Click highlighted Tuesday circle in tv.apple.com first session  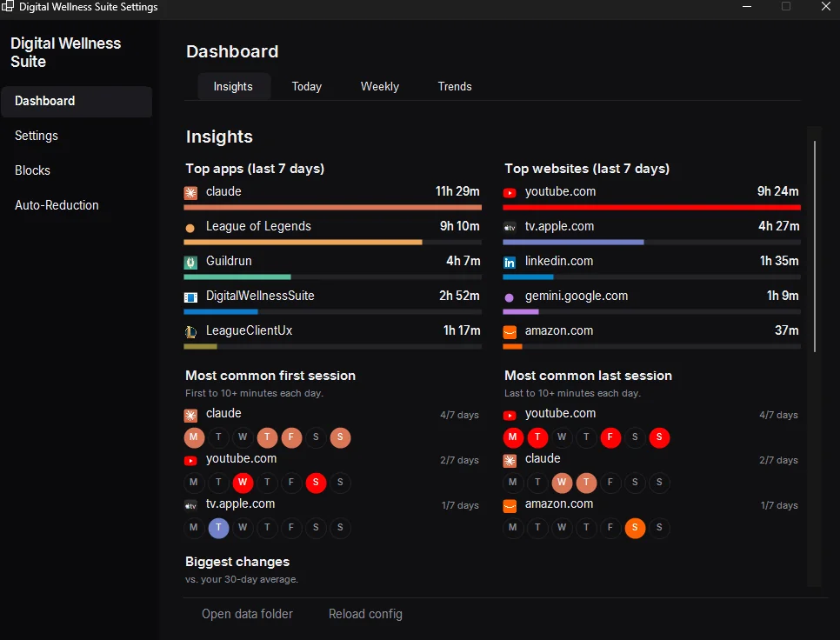[218, 528]
